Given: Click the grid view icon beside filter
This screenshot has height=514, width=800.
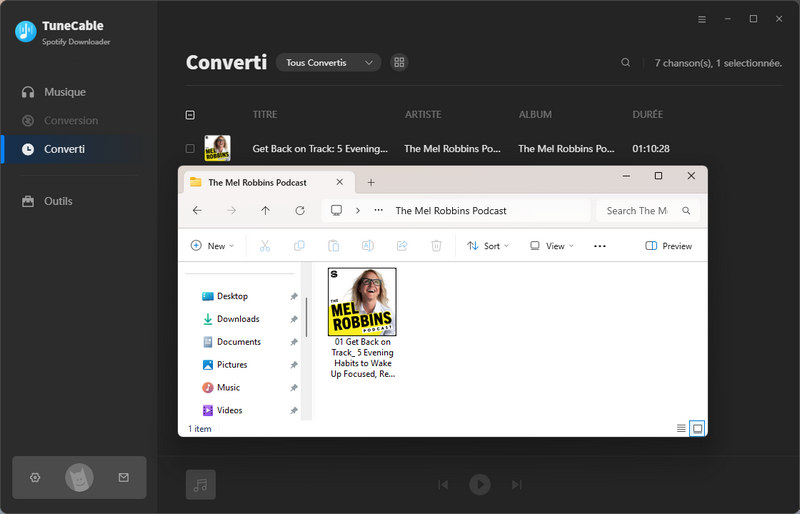Looking at the screenshot, I should [x=400, y=62].
